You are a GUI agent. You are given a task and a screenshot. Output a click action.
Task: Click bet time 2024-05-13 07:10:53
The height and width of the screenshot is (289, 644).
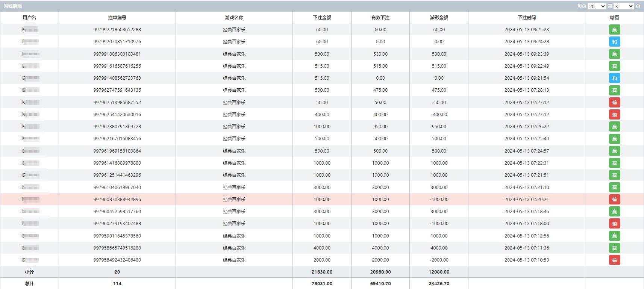click(527, 260)
